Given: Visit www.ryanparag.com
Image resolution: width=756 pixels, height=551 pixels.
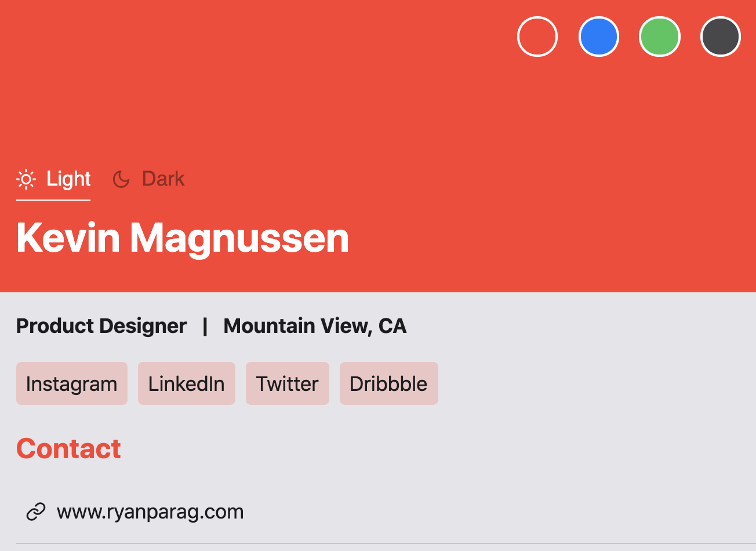Looking at the screenshot, I should 150,511.
